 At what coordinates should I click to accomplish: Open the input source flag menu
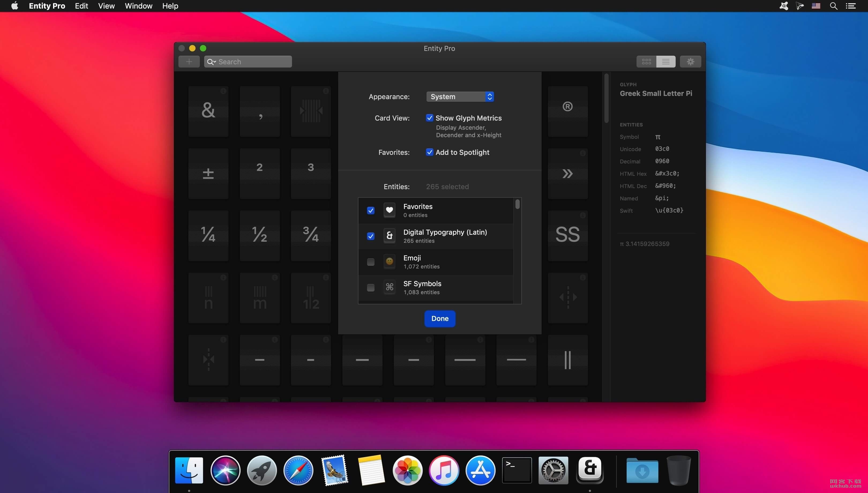[816, 6]
